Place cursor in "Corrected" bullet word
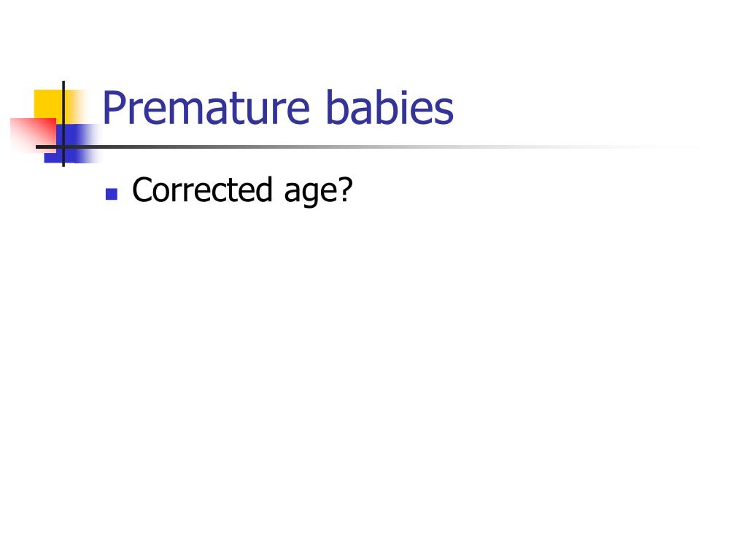The image size is (747, 560). pos(203,190)
